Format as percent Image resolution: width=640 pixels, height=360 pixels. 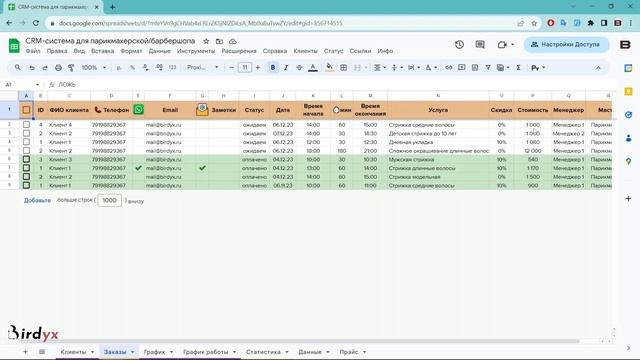point(132,68)
